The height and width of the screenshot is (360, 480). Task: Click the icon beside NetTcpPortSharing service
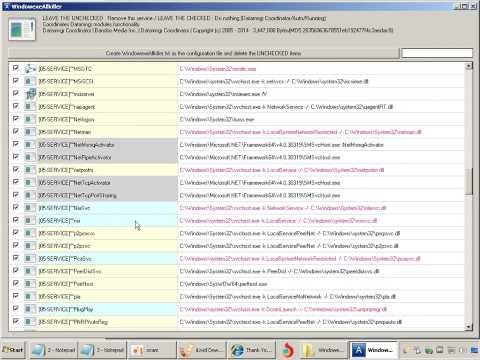(x=29, y=195)
